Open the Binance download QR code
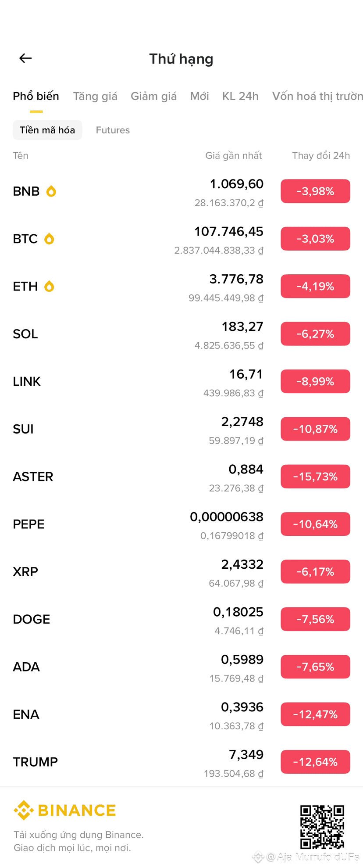Screen dimensions: 363x868 pyautogui.click(x=322, y=827)
